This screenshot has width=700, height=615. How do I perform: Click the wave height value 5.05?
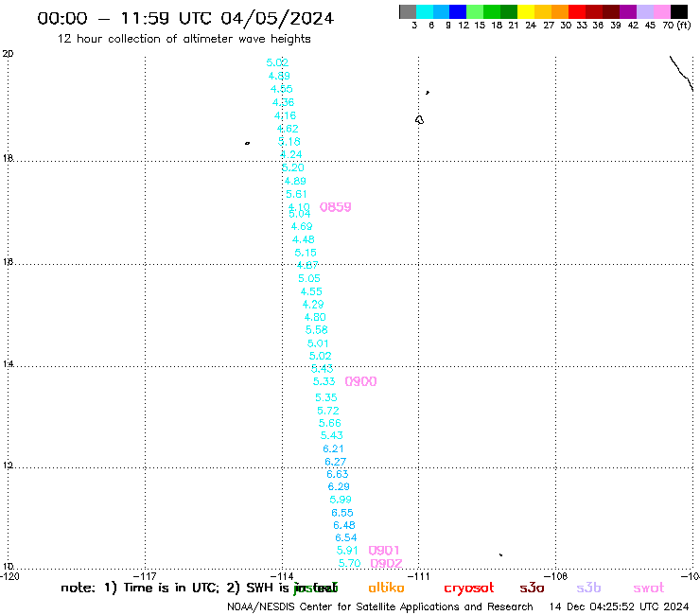[x=309, y=278]
